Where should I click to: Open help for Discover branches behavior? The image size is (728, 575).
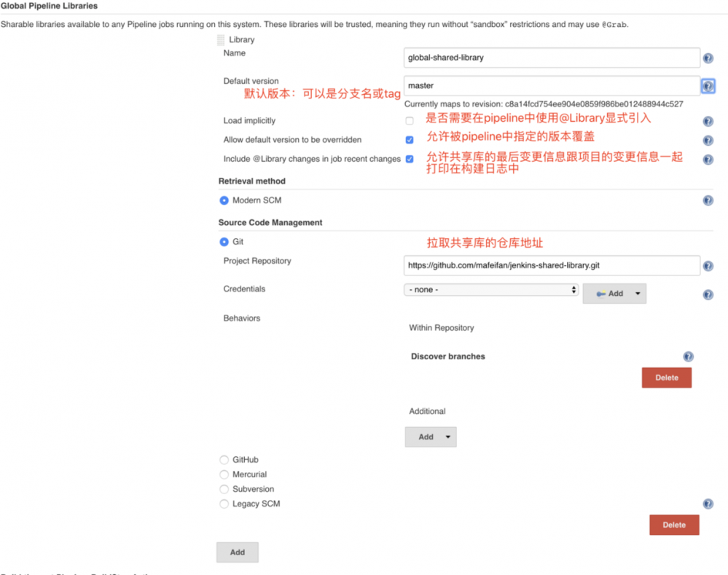(x=688, y=356)
